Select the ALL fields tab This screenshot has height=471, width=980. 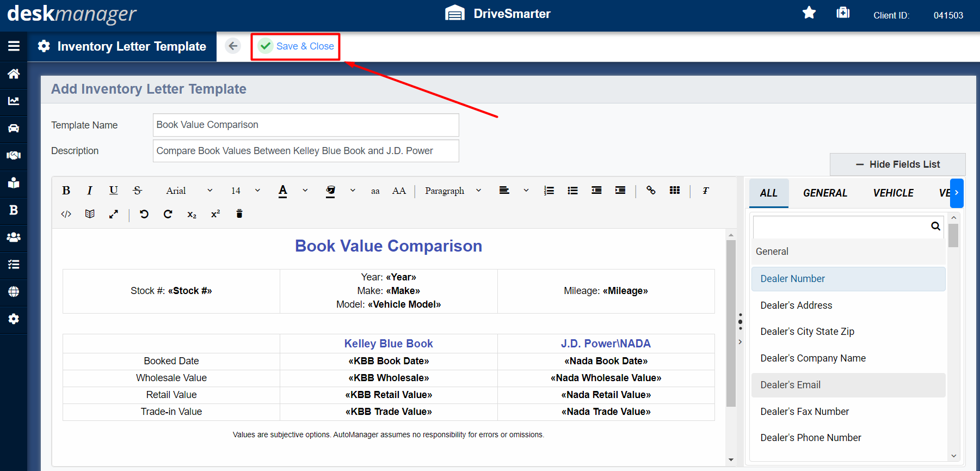coord(769,193)
